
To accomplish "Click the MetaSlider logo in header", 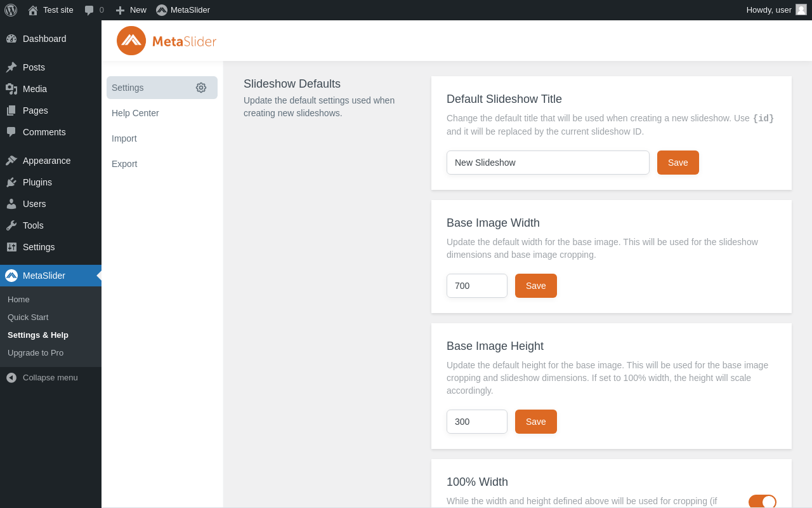I will coord(166,41).
